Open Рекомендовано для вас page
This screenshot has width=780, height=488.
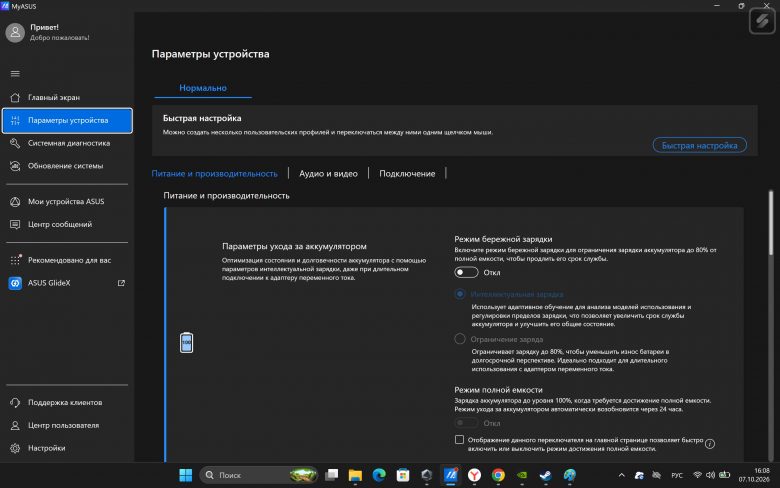[67, 260]
